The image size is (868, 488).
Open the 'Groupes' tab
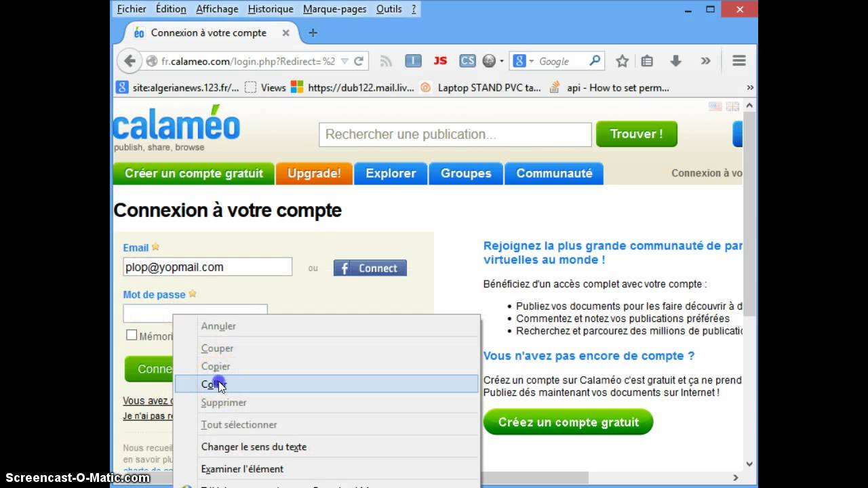click(466, 174)
